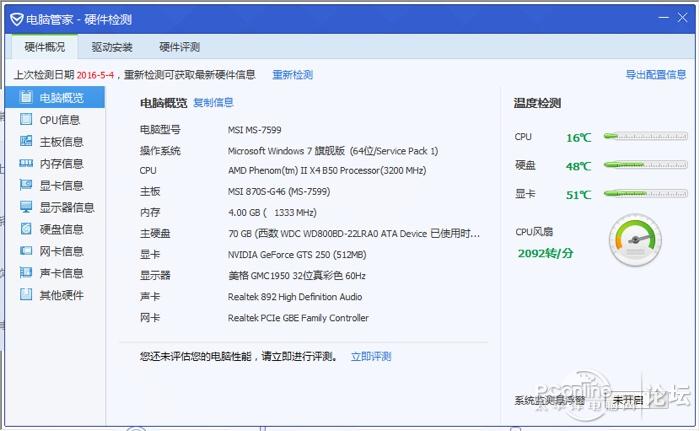
Task: Switch to the 硬件概况 tab
Action: 45,47
